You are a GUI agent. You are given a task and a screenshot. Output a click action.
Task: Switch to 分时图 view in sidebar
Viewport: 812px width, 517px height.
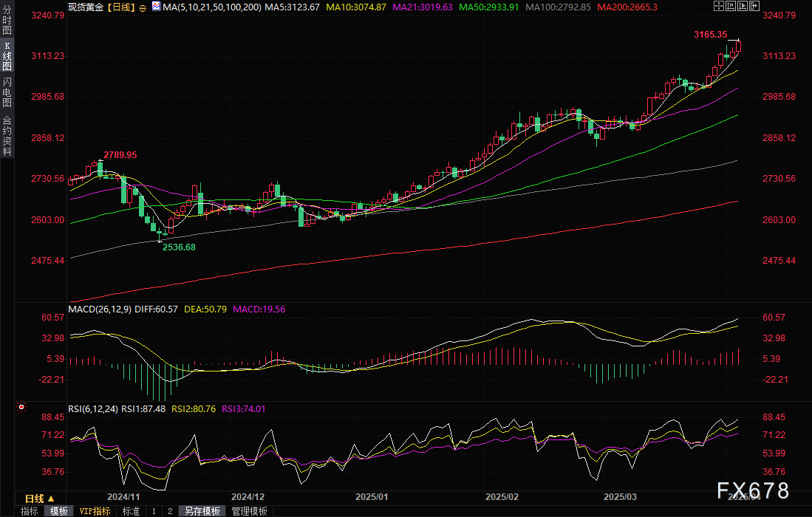(x=7, y=22)
